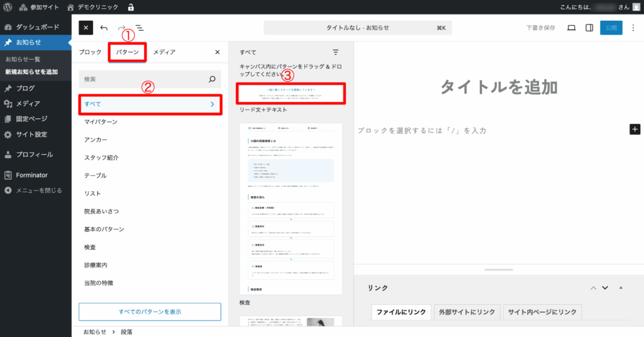644x337 pixels.
Task: Switch to the ブロック tab
Action: (x=91, y=52)
